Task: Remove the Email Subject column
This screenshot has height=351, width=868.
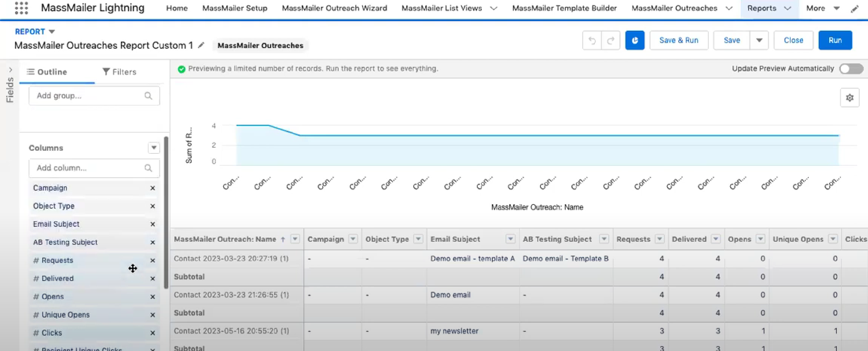Action: tap(152, 224)
